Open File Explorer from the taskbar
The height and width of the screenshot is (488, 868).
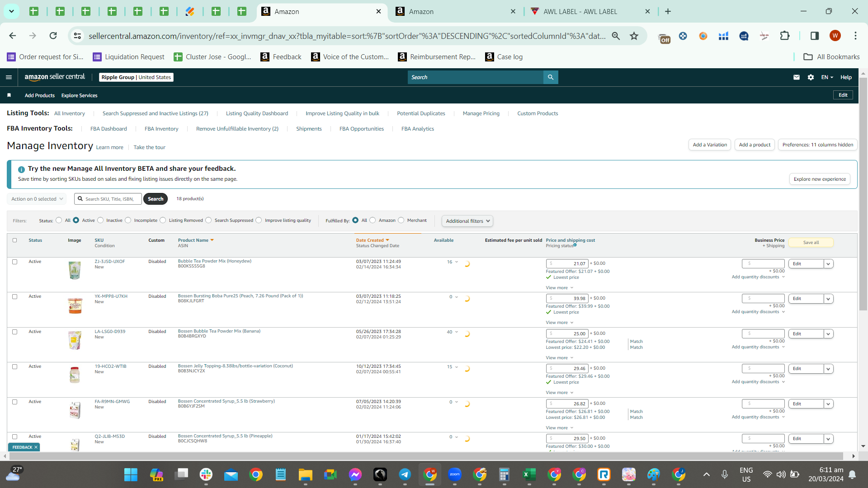pyautogui.click(x=305, y=474)
